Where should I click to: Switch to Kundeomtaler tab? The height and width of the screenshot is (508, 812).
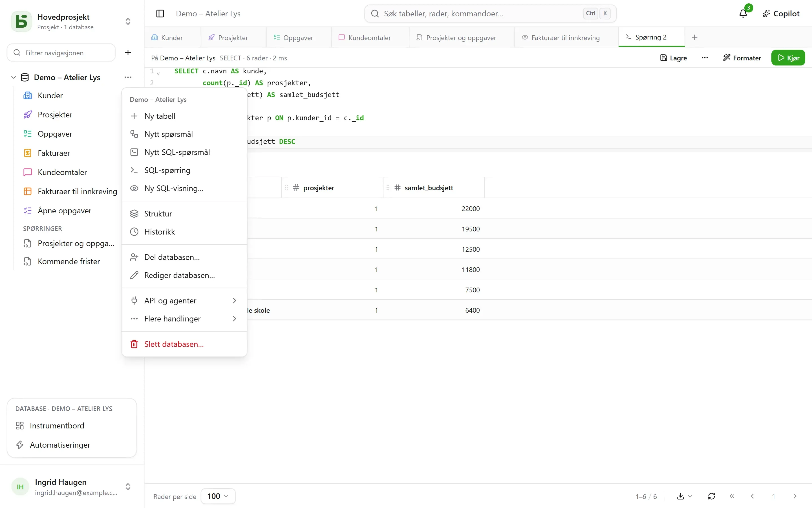[x=370, y=37]
